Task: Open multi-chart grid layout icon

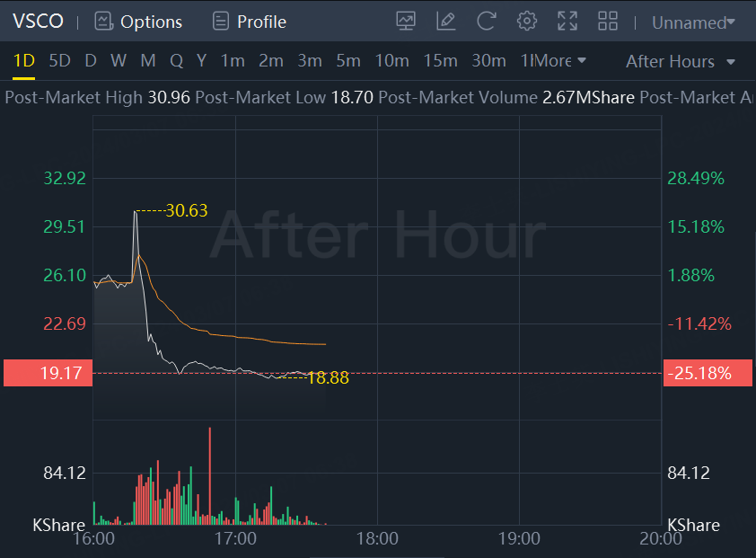Action: [608, 21]
